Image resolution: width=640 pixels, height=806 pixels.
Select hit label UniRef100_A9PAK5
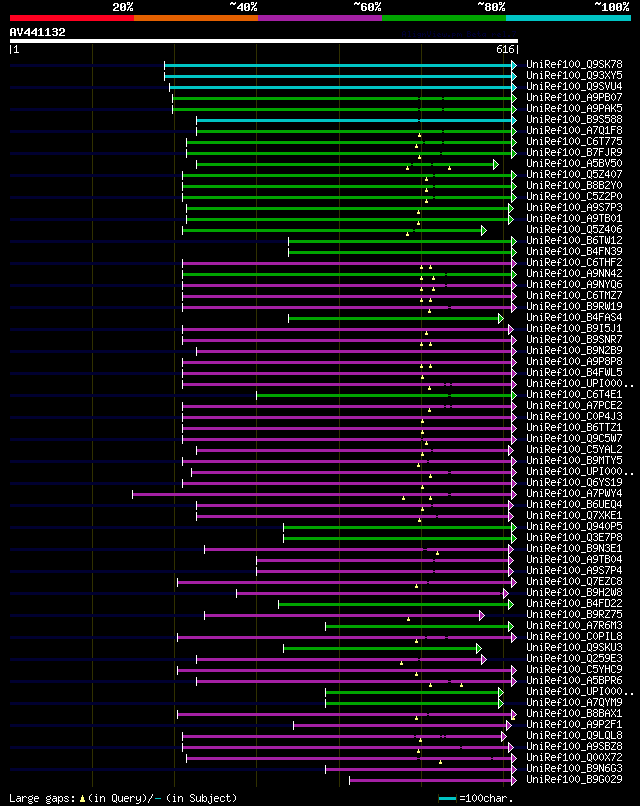[x=574, y=108]
